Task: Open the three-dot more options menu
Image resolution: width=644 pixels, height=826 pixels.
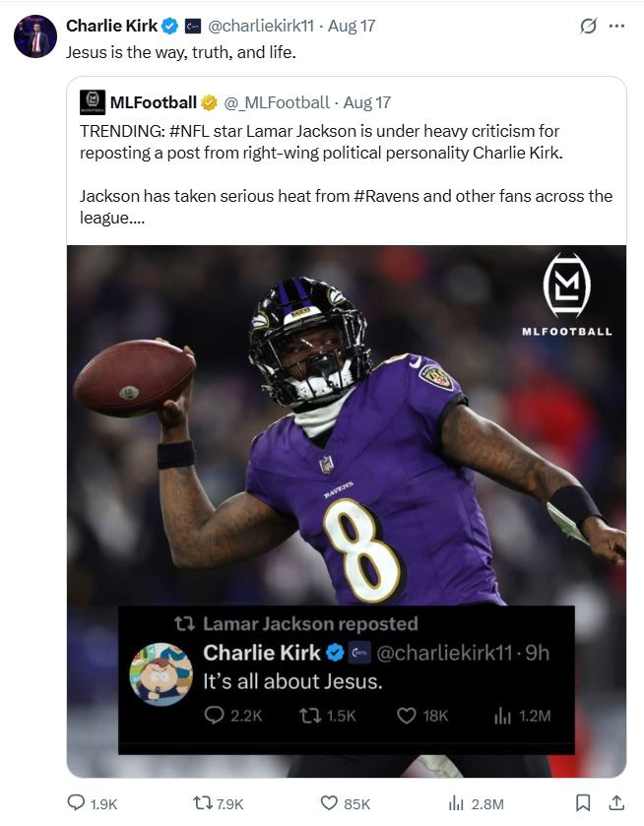Action: 616,26
